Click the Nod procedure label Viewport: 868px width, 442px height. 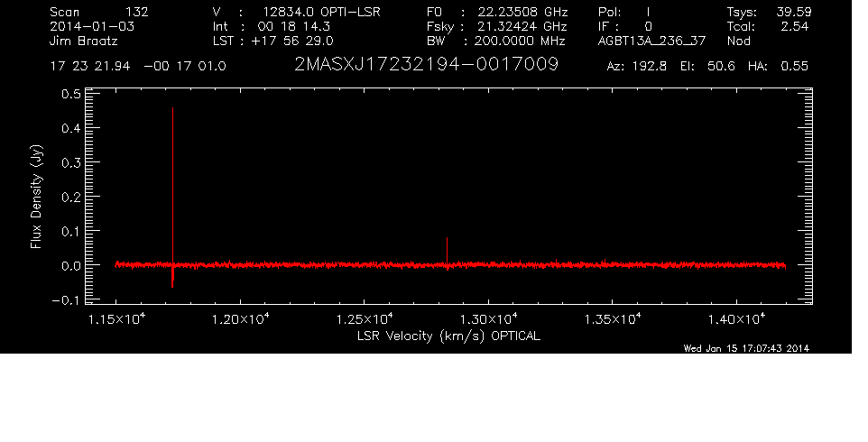[x=738, y=41]
